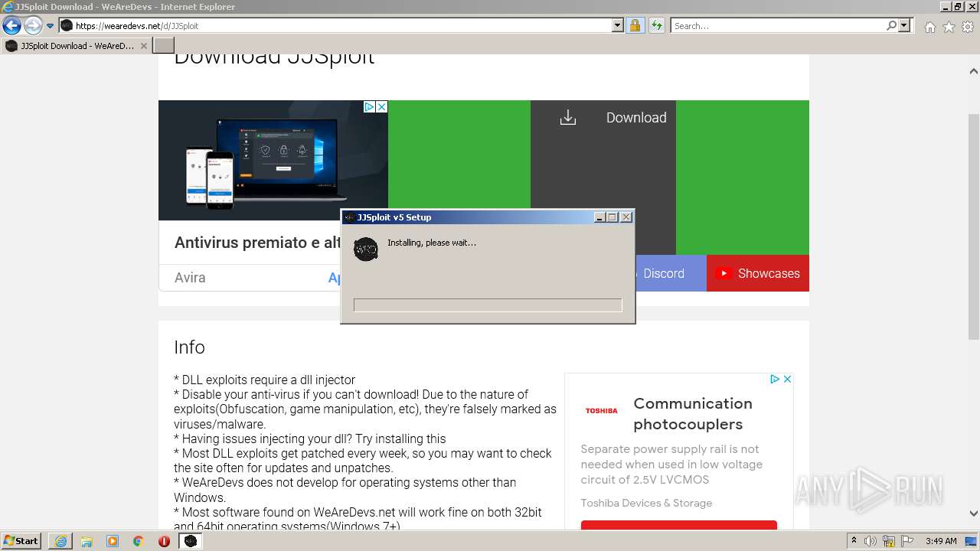Click the Toshiba ad info triangle icon
The image size is (980, 551).
774,379
